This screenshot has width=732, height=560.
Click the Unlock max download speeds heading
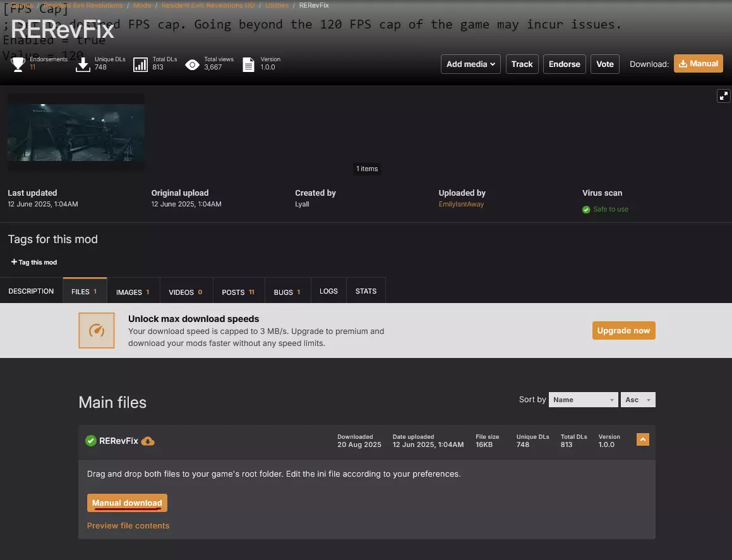point(194,319)
